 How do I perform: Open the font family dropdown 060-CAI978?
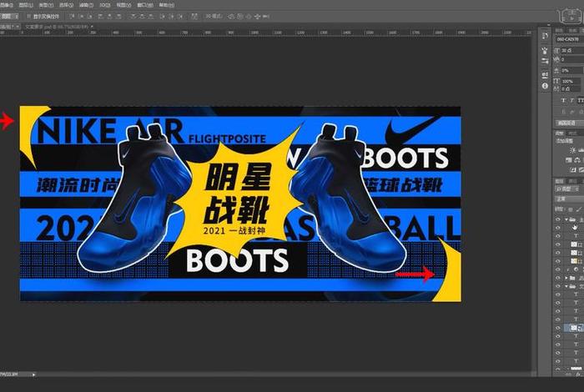570,39
